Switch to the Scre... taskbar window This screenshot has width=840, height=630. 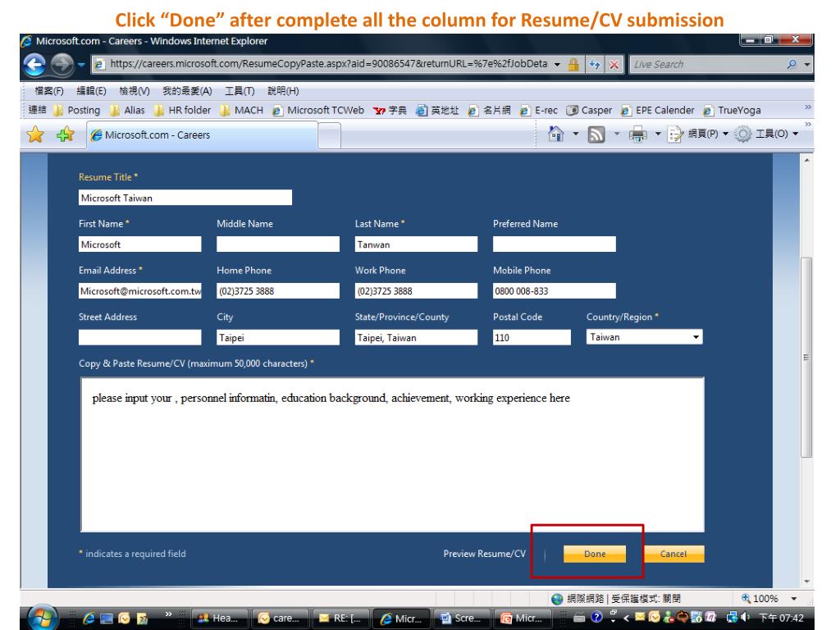click(x=462, y=619)
